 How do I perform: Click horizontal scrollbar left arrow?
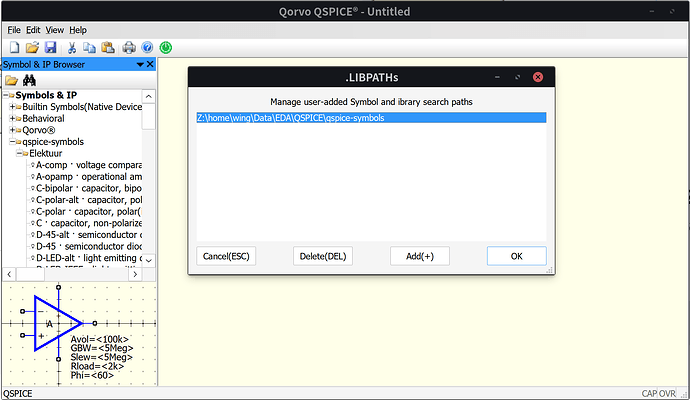[9, 274]
